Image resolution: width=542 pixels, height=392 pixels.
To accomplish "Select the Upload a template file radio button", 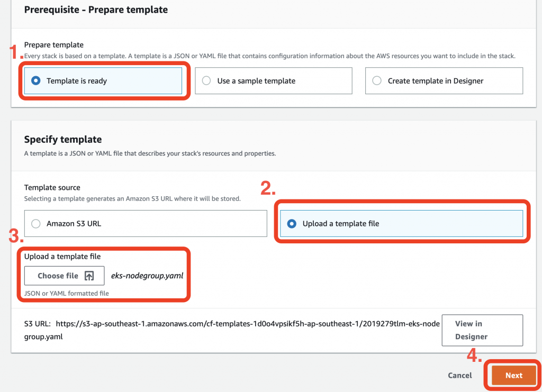I will click(292, 224).
